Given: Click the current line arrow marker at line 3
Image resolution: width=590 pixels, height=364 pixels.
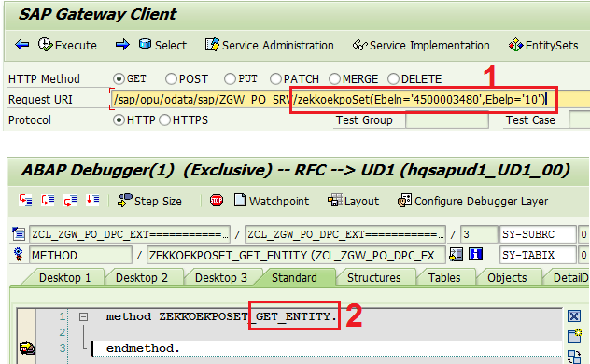Looking at the screenshot, I should [27, 348].
